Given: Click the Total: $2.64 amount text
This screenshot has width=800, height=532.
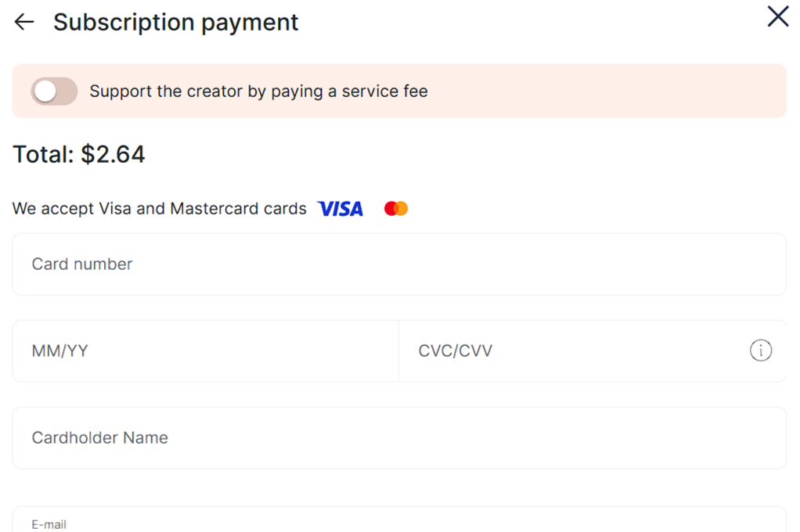Looking at the screenshot, I should [79, 154].
